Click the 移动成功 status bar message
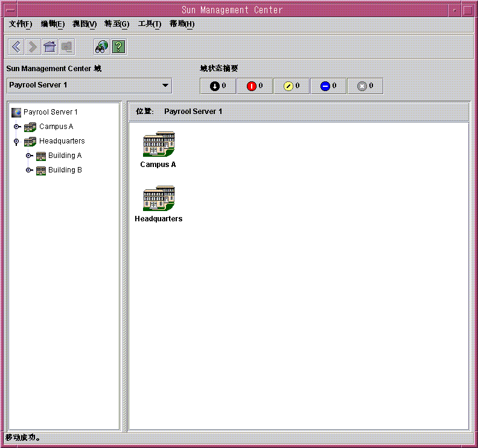Screen dimensions: 478x448 pyautogui.click(x=23, y=438)
